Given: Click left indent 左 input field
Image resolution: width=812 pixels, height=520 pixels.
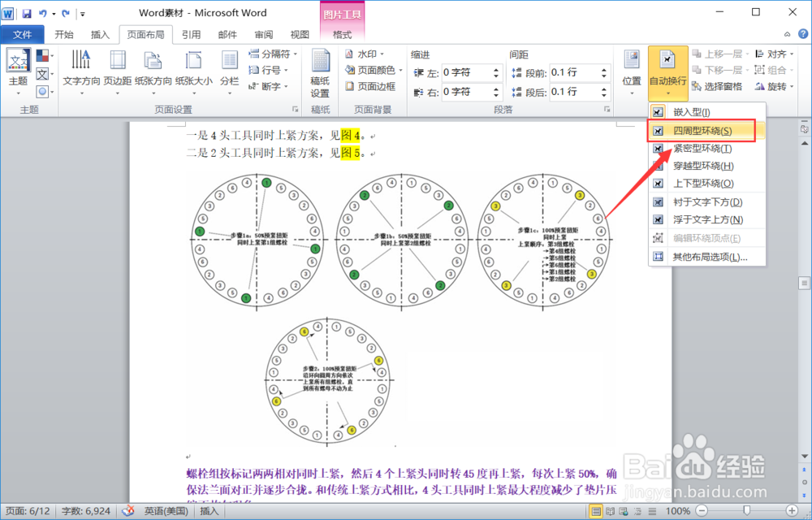Looking at the screenshot, I should pos(466,72).
